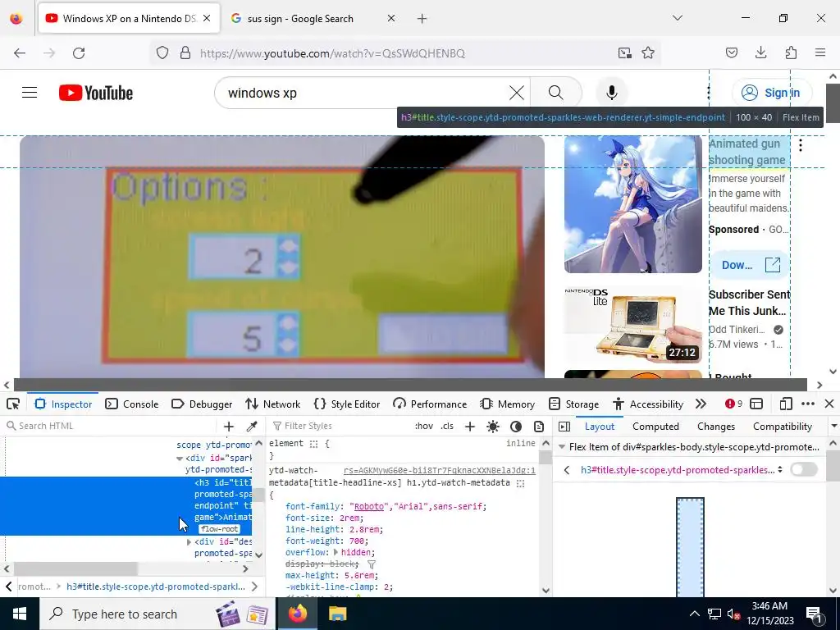840x630 pixels.
Task: Show the error count badge details
Action: point(733,404)
